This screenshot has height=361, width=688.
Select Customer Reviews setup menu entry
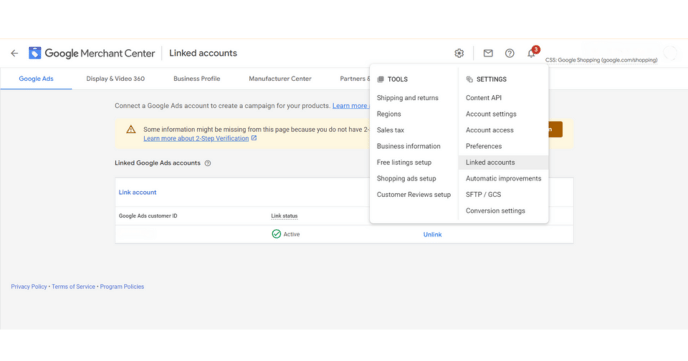click(414, 195)
